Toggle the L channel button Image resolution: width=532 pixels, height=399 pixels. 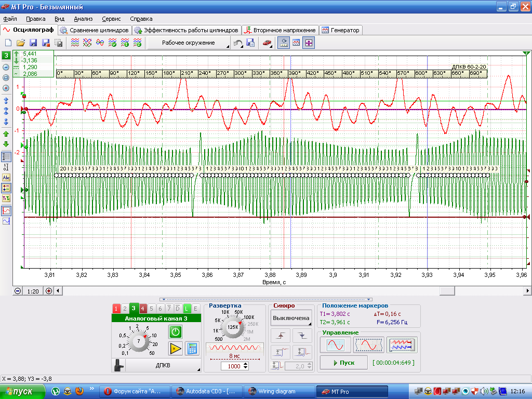pyautogui.click(x=187, y=309)
